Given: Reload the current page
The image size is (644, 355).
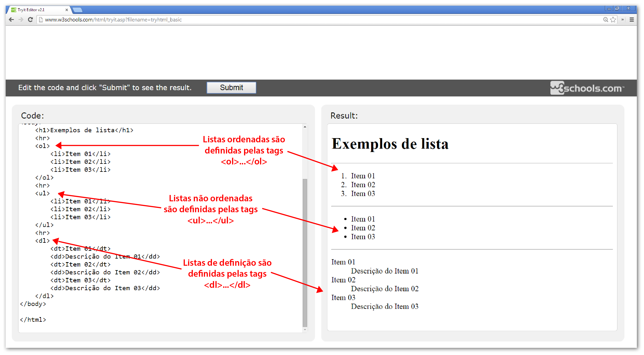Looking at the screenshot, I should point(30,20).
